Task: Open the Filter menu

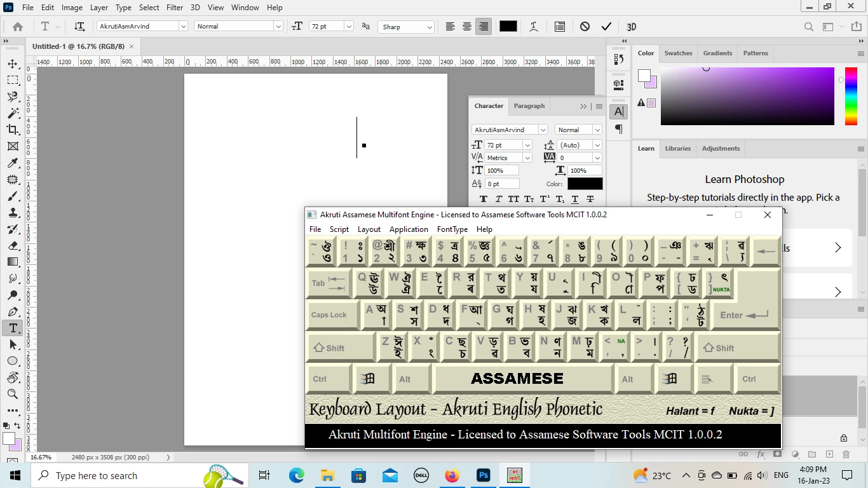Action: tap(175, 8)
